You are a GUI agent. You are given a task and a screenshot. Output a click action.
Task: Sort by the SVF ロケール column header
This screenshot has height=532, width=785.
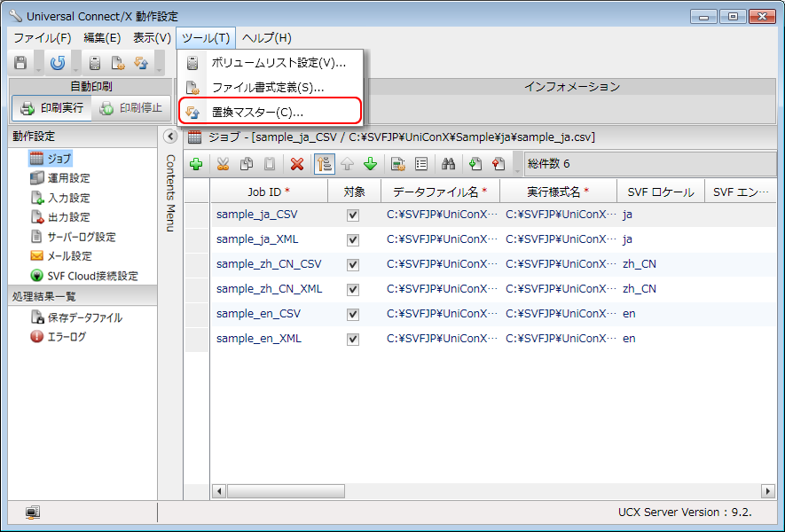point(661,192)
